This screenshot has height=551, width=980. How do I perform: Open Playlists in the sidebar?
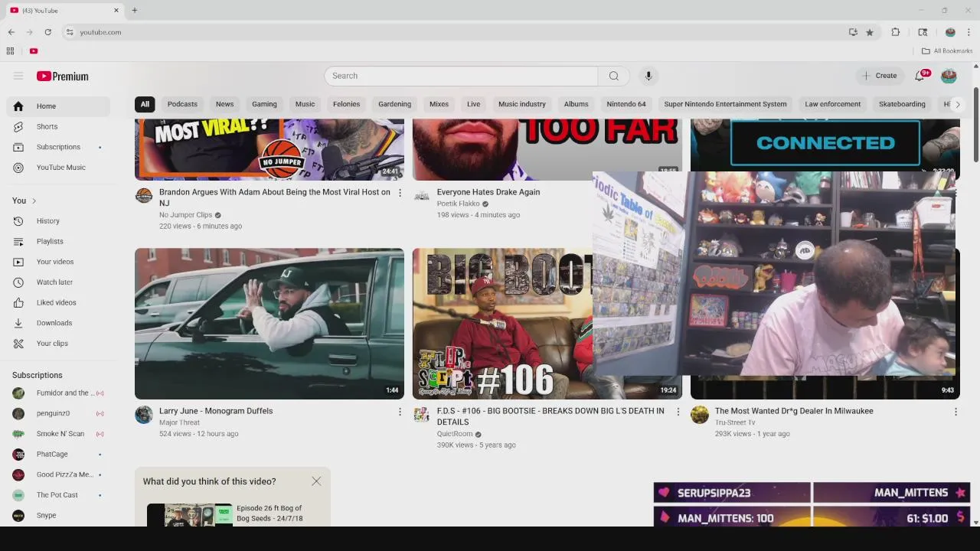coord(58,241)
